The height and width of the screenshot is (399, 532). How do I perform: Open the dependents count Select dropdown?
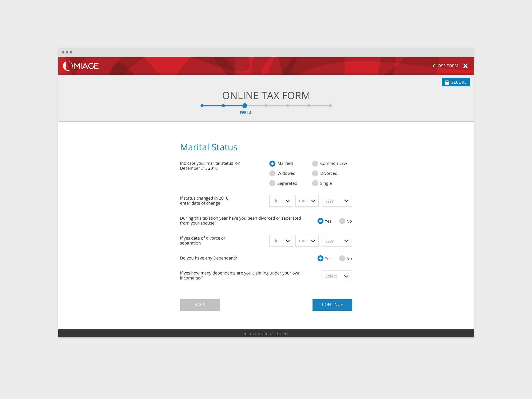337,276
